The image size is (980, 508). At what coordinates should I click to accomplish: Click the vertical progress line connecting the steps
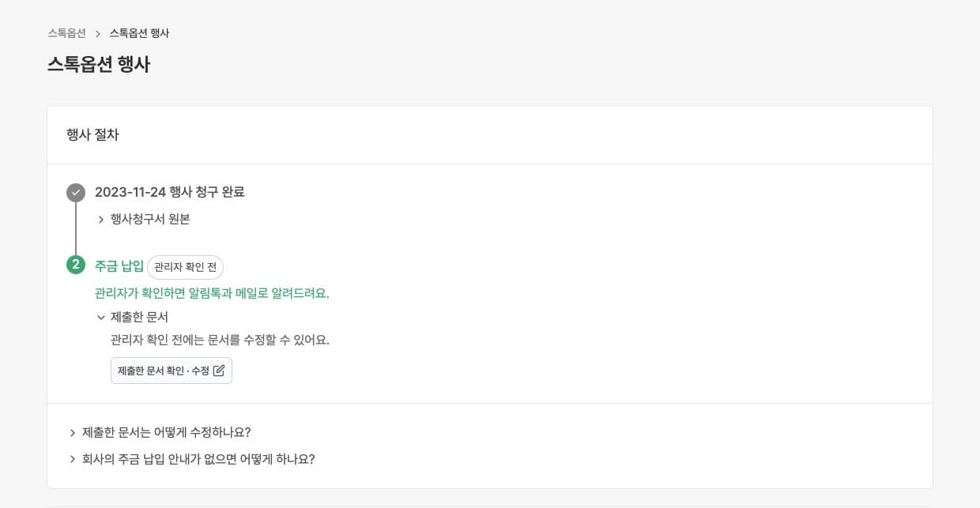coord(75,229)
